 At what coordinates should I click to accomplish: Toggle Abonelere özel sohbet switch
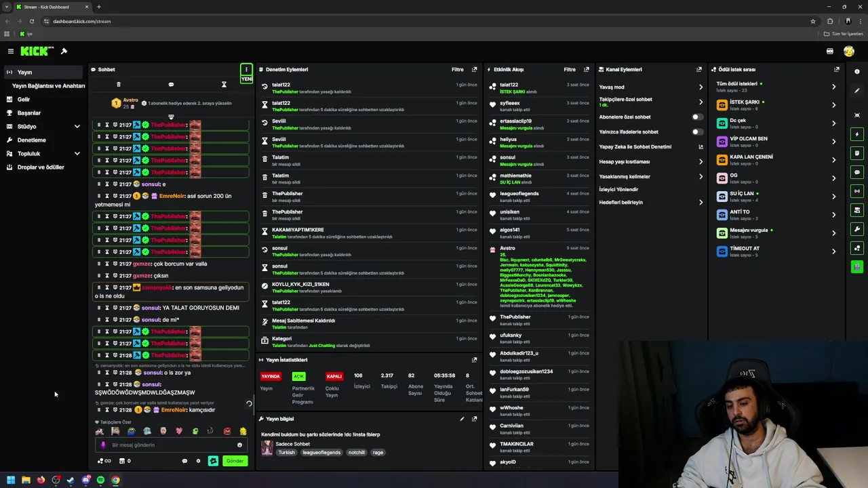coord(697,117)
